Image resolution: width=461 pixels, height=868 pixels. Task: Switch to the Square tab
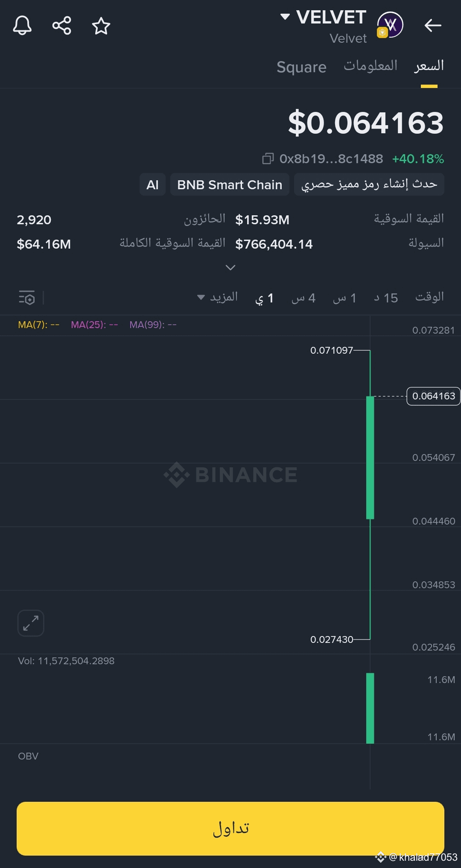(x=301, y=67)
